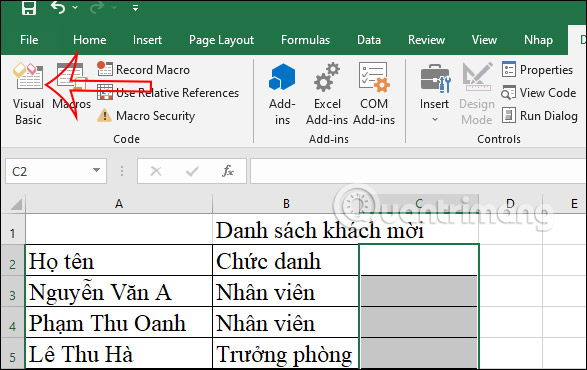Select the "Họ tên" header cell
This screenshot has width=587, height=370.
coord(119,260)
